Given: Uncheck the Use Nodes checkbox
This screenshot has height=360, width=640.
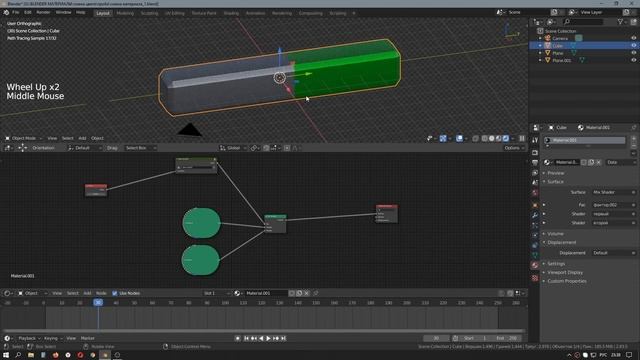Looking at the screenshot, I should click(x=115, y=293).
